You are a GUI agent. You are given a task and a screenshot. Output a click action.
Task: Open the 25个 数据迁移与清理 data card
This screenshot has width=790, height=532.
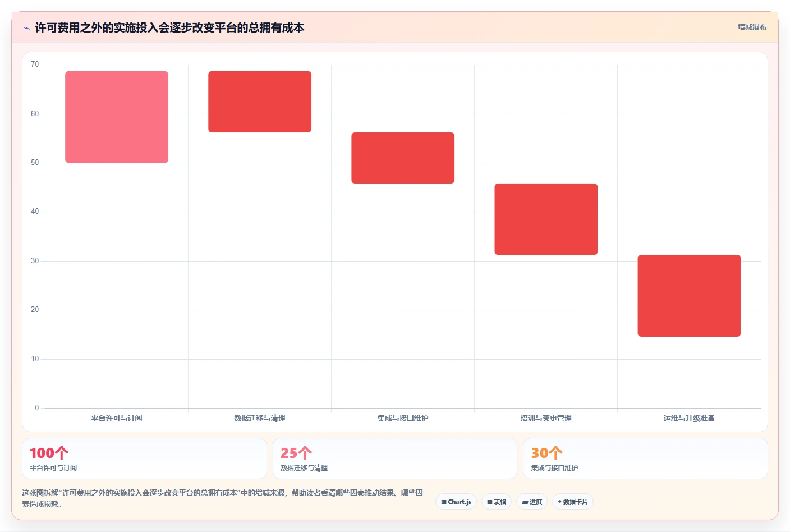coord(395,458)
